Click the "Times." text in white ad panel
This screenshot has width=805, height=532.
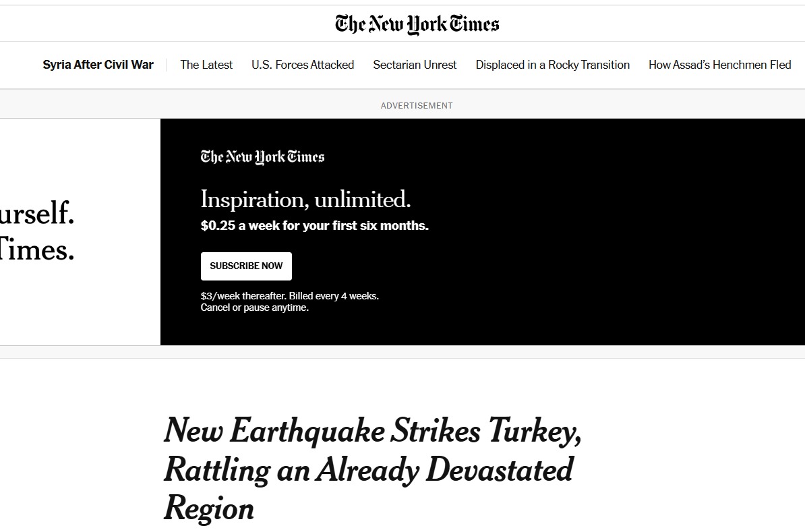click(x=37, y=251)
